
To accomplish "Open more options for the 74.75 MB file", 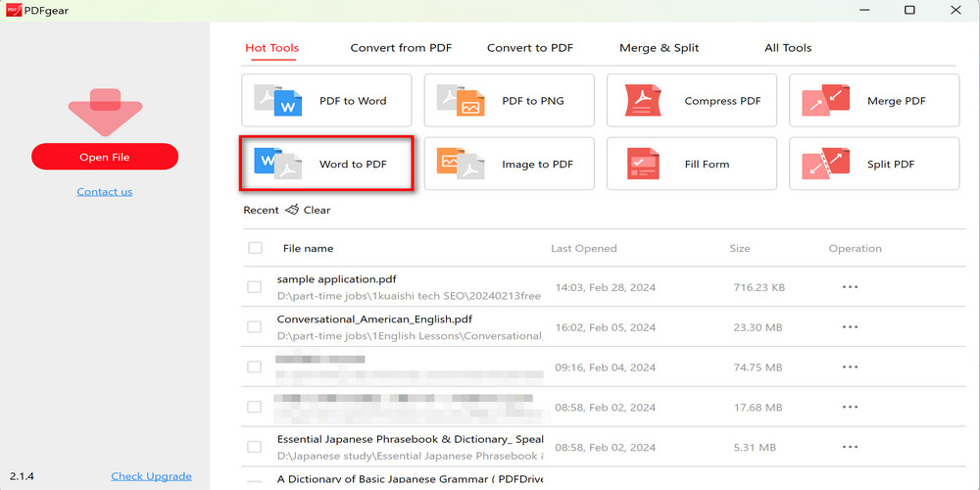I will click(850, 367).
